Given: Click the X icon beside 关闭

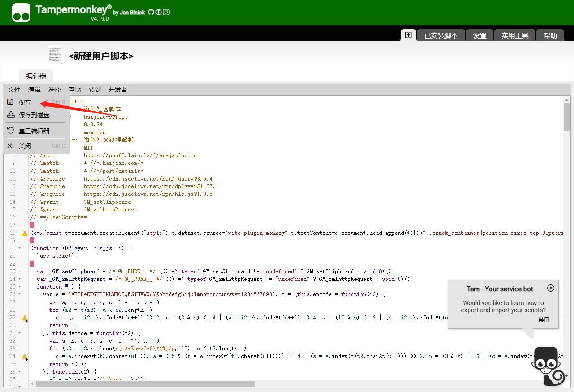Looking at the screenshot, I should coord(10,146).
